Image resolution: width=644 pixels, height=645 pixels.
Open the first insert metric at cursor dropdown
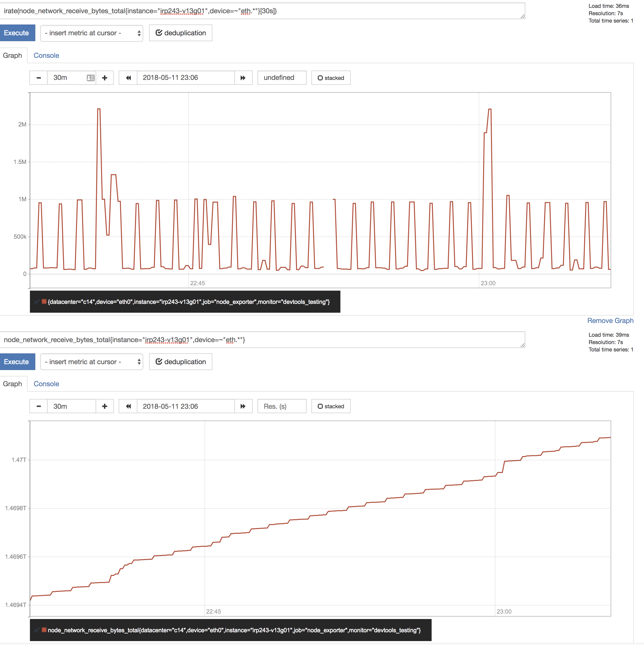(91, 33)
